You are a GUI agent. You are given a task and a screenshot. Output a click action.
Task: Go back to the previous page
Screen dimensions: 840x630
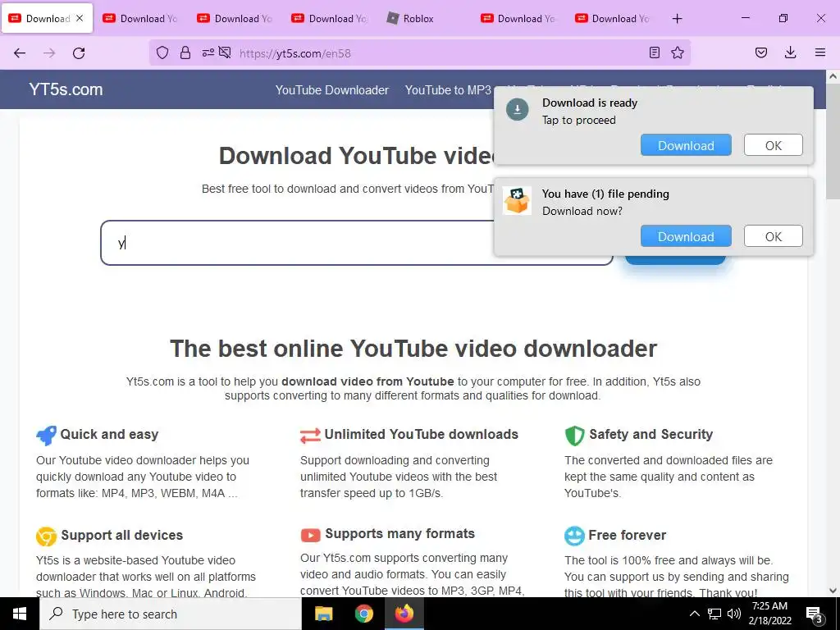click(x=20, y=53)
